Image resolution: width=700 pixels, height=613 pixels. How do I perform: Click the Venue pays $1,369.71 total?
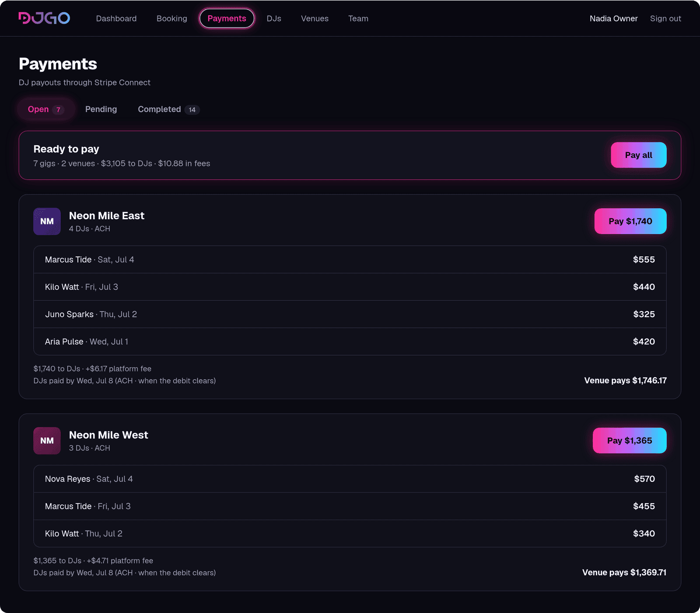click(624, 572)
